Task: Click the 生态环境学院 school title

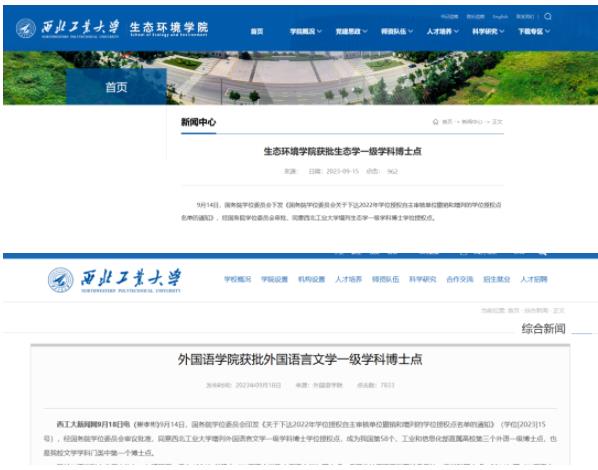Action: pos(169,28)
